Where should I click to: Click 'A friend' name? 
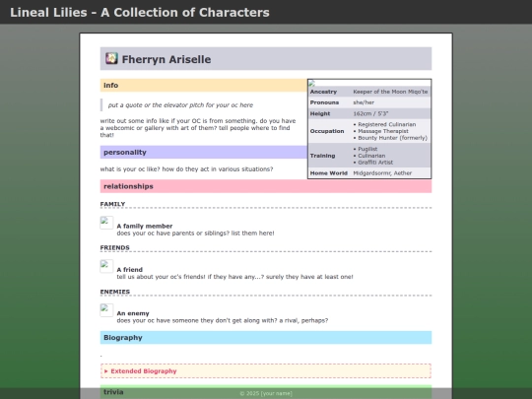coord(130,270)
